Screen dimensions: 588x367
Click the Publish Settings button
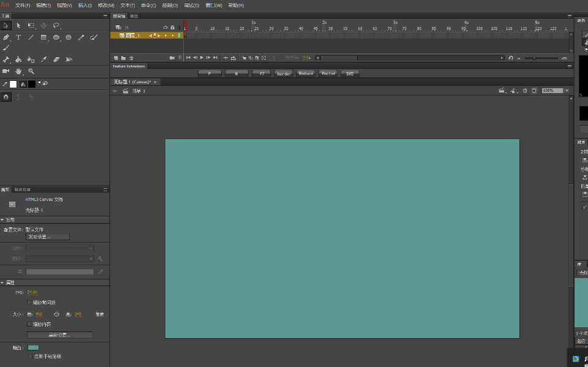coord(48,236)
